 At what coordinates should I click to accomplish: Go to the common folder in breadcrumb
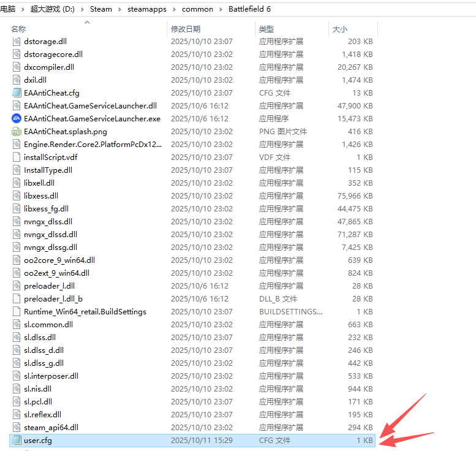click(x=197, y=9)
